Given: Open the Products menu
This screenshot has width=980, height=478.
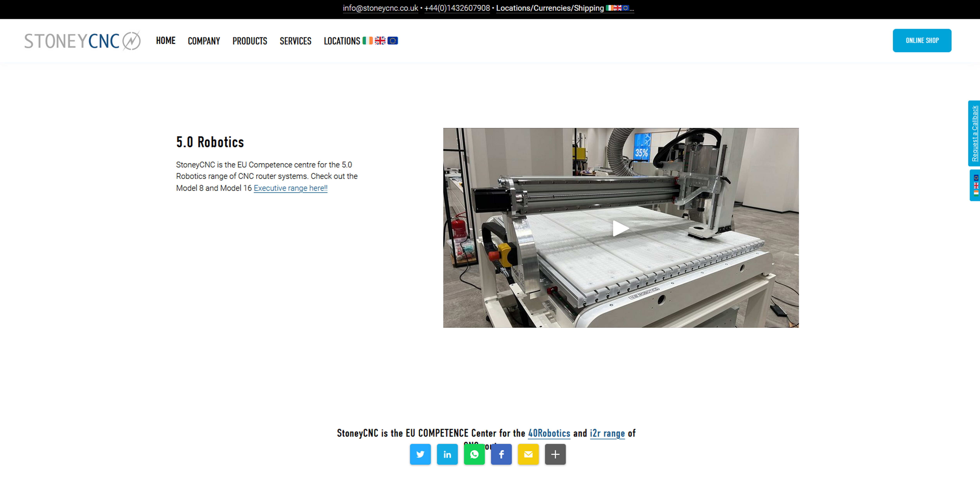Looking at the screenshot, I should click(250, 41).
